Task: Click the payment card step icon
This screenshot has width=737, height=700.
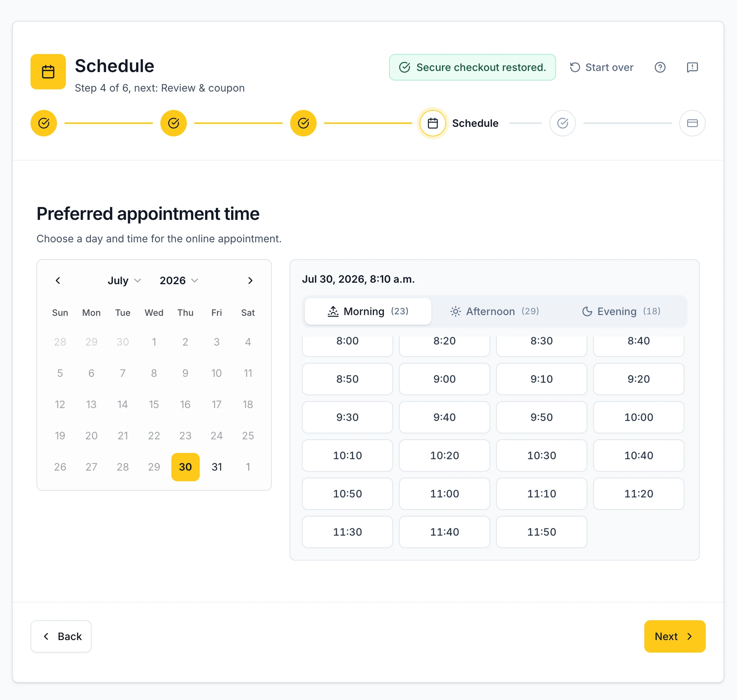Action: (x=692, y=123)
